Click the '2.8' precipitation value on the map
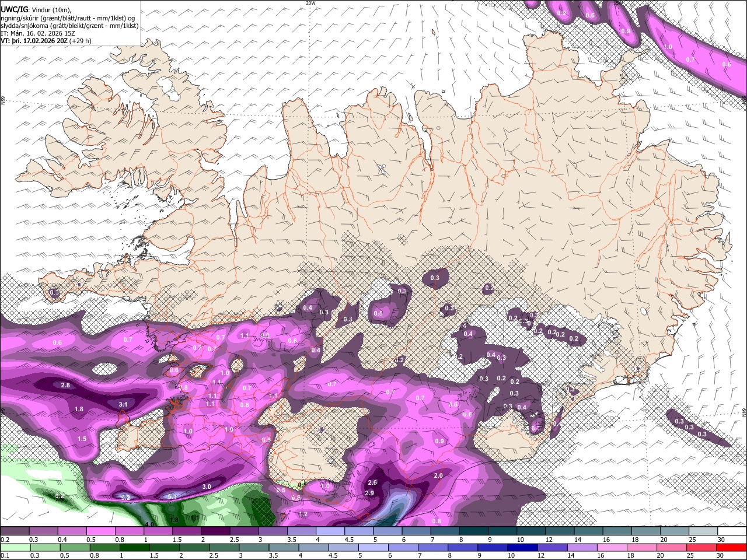 (65, 386)
